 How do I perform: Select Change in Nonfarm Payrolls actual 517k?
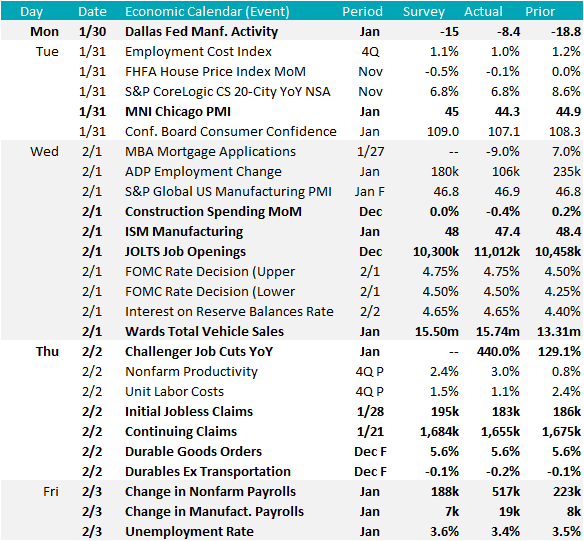click(506, 491)
